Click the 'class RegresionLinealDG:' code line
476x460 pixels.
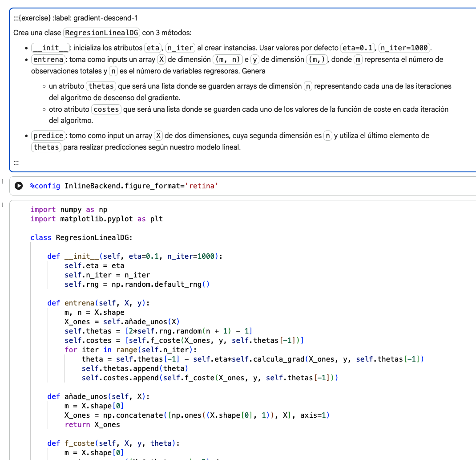coord(81,237)
